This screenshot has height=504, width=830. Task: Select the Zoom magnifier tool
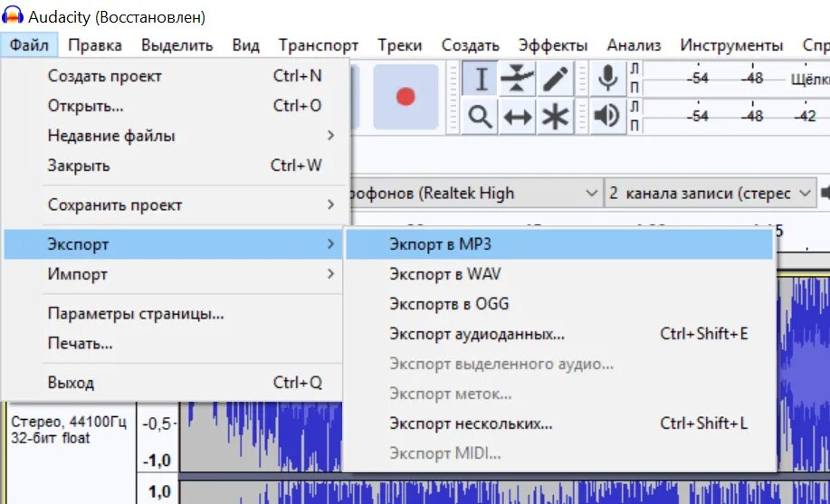click(x=480, y=117)
